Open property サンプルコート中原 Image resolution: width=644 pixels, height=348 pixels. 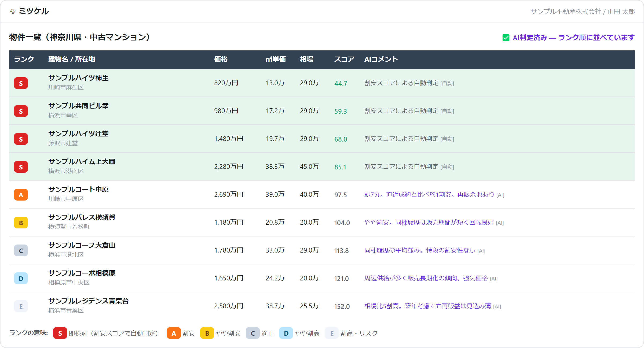78,190
